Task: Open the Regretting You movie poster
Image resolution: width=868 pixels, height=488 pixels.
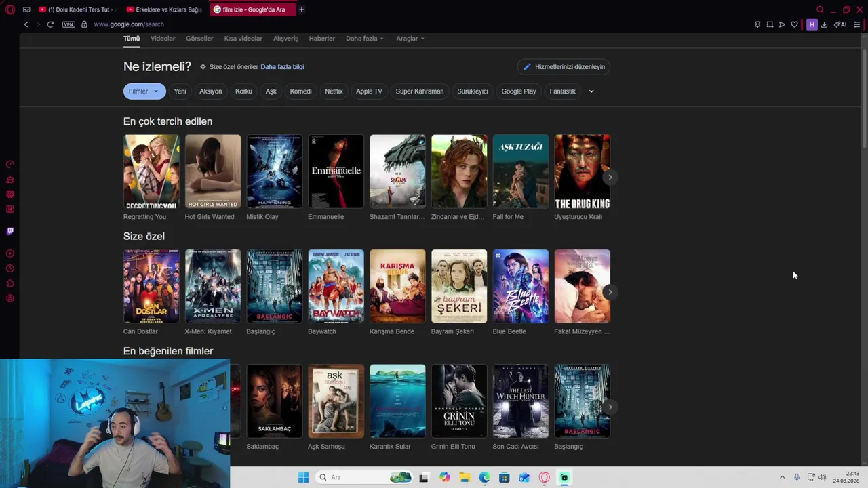Action: tap(151, 171)
